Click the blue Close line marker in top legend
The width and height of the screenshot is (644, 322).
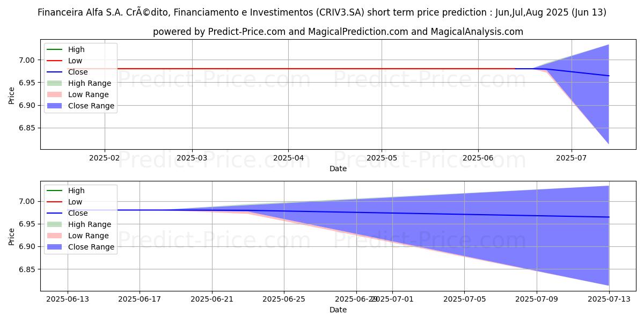(x=55, y=72)
